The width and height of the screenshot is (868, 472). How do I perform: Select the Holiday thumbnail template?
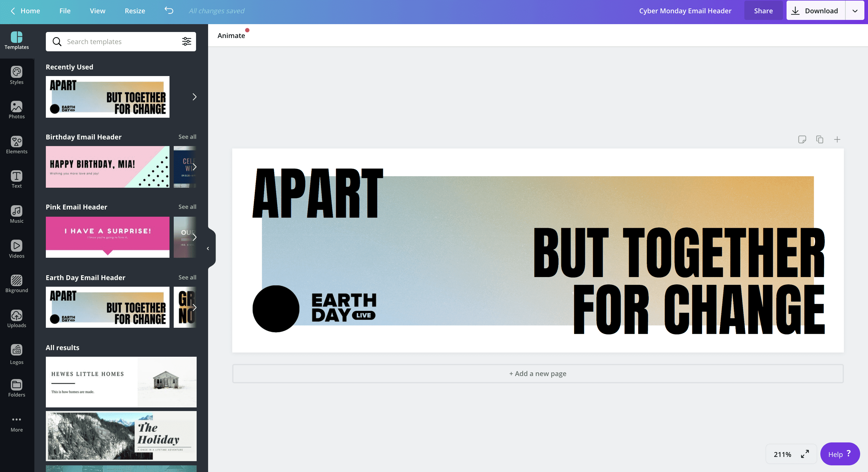121,435
